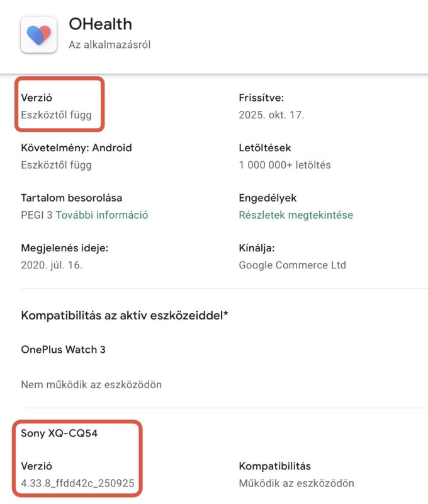This screenshot has height=504, width=428.
Task: Open Részletek megtekintése permissions link
Action: point(296,215)
